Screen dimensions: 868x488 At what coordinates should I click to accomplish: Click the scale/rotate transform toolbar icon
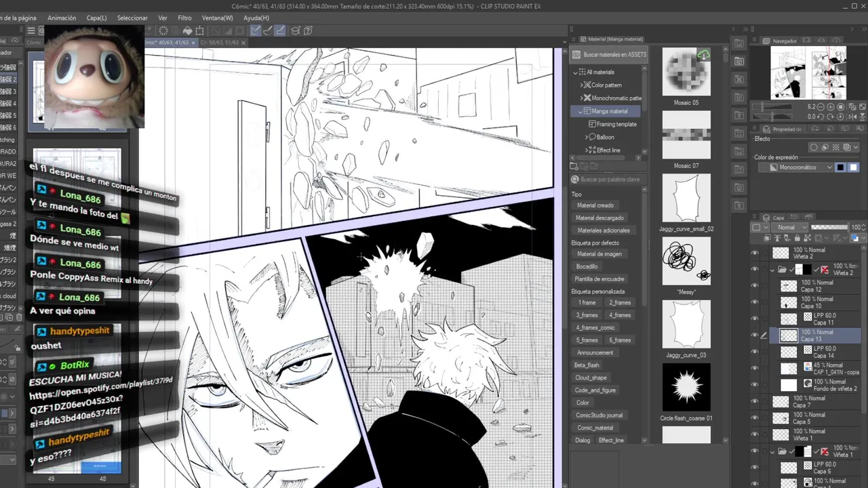pos(199,30)
